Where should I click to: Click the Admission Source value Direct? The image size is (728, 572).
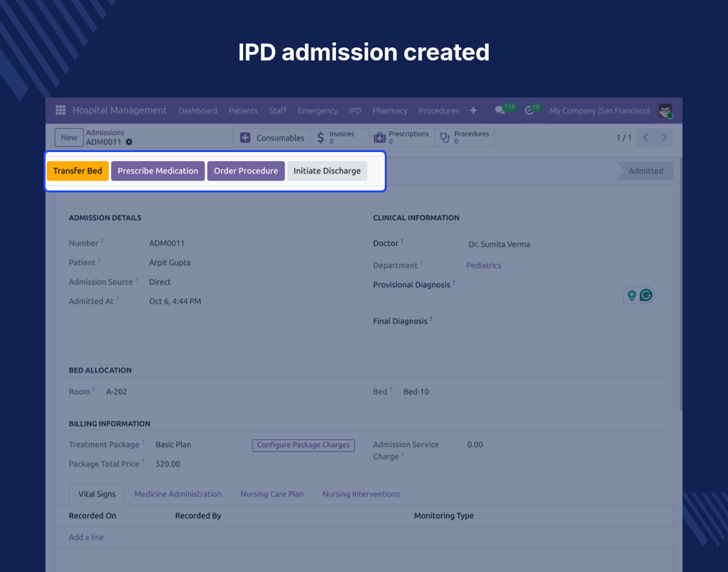click(160, 282)
